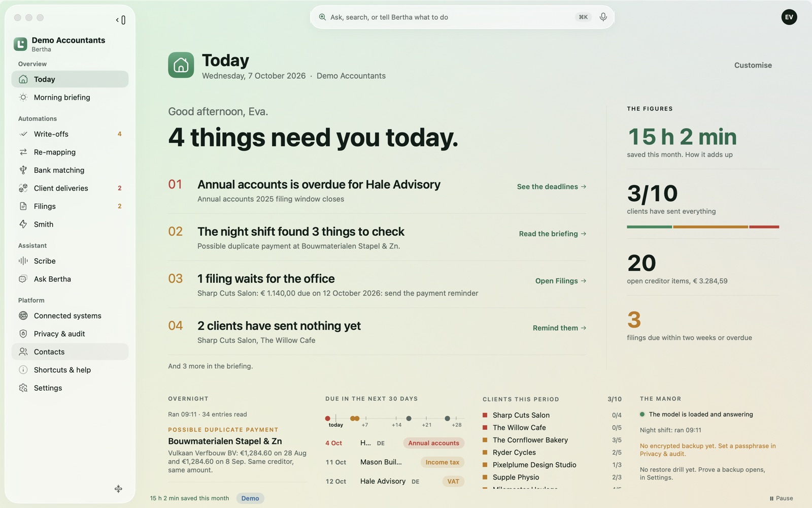Click the icon at sidebar bottom corner

(x=118, y=489)
